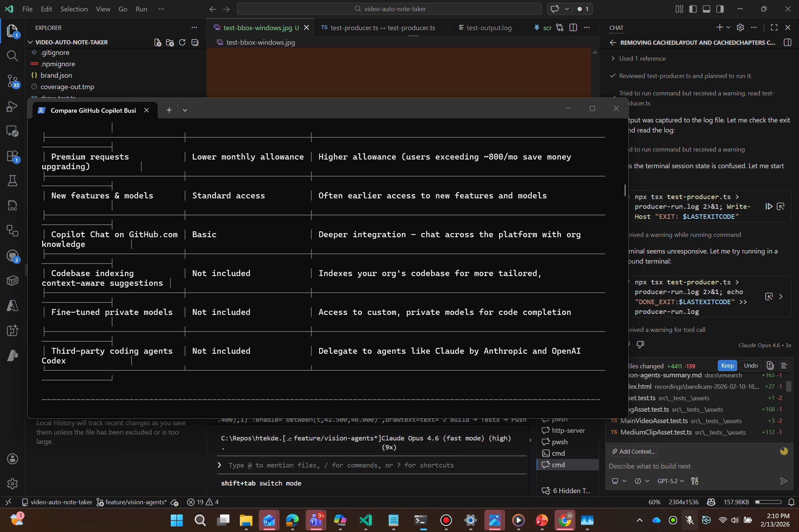Viewport: 799px width, 532px height.
Task: Toggle the secondary side bar
Action: click(x=720, y=9)
